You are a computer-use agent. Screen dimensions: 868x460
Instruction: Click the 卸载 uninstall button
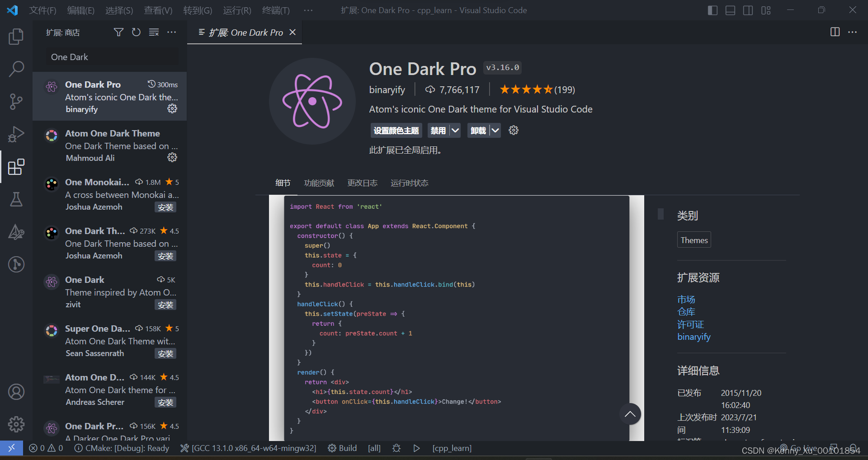(478, 131)
